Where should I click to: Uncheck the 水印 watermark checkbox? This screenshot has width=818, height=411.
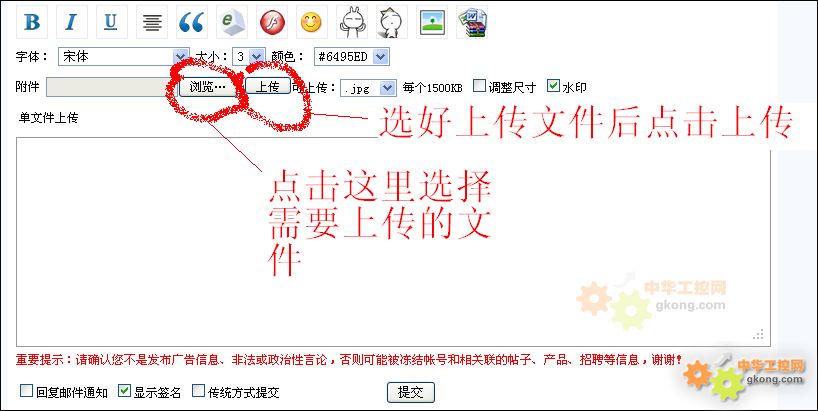pos(554,86)
